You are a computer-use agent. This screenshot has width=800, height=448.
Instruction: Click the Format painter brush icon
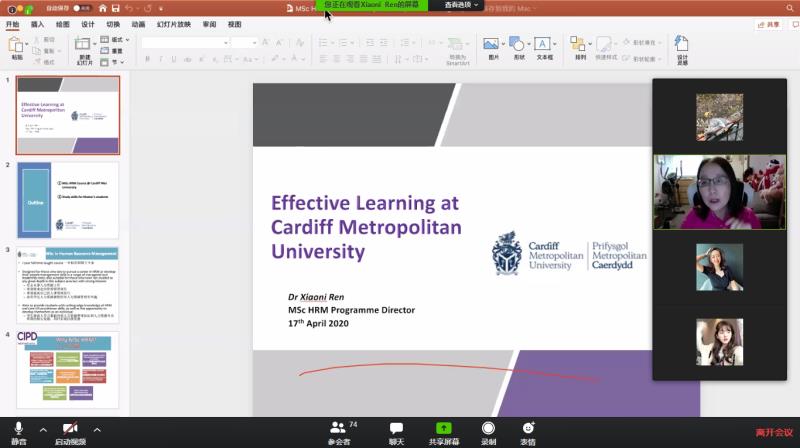point(37,62)
